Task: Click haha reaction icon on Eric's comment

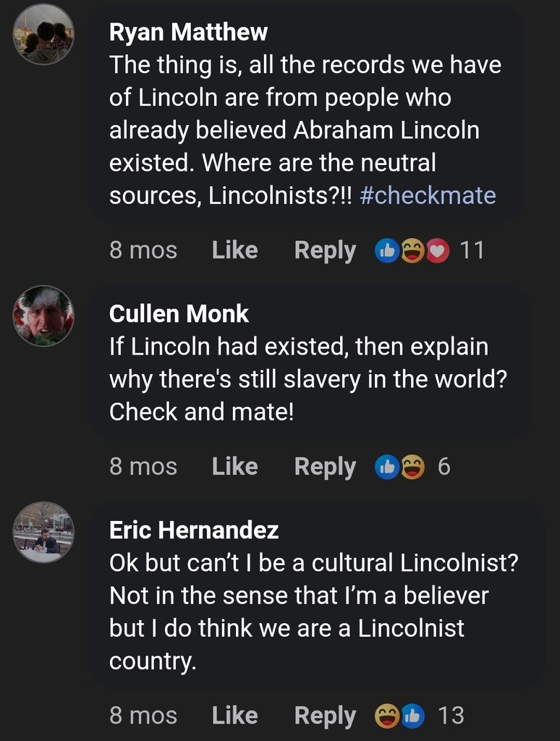Action: click(389, 716)
